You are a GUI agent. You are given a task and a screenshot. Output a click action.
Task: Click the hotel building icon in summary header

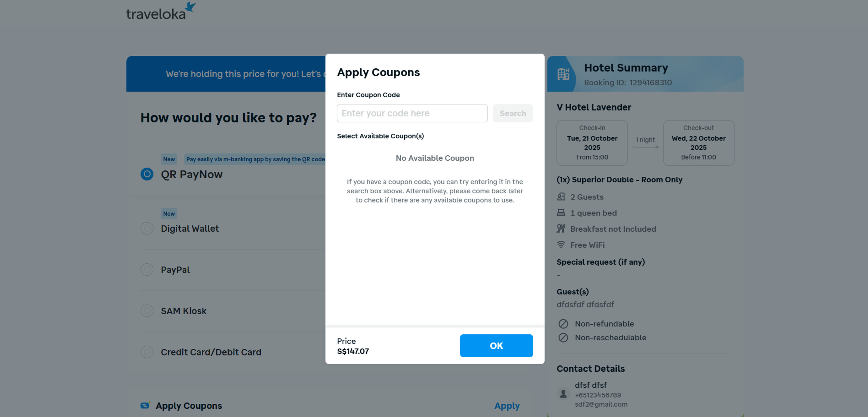tap(563, 74)
